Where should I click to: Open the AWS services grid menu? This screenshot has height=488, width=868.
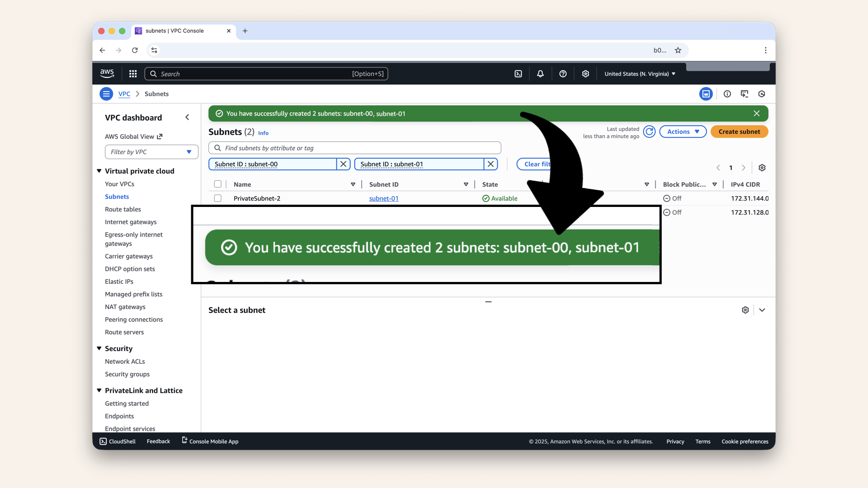(x=132, y=74)
